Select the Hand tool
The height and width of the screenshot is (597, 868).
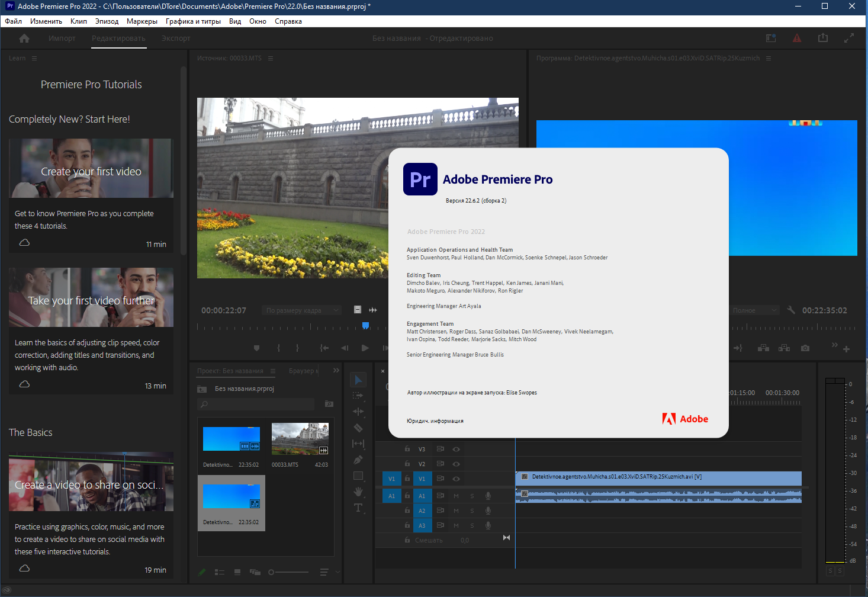pyautogui.click(x=358, y=492)
